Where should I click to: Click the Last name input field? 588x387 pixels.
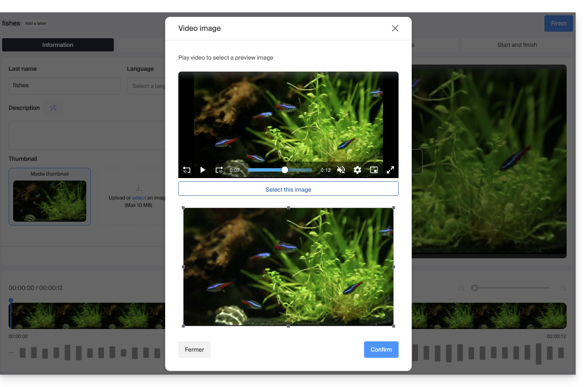tap(65, 86)
